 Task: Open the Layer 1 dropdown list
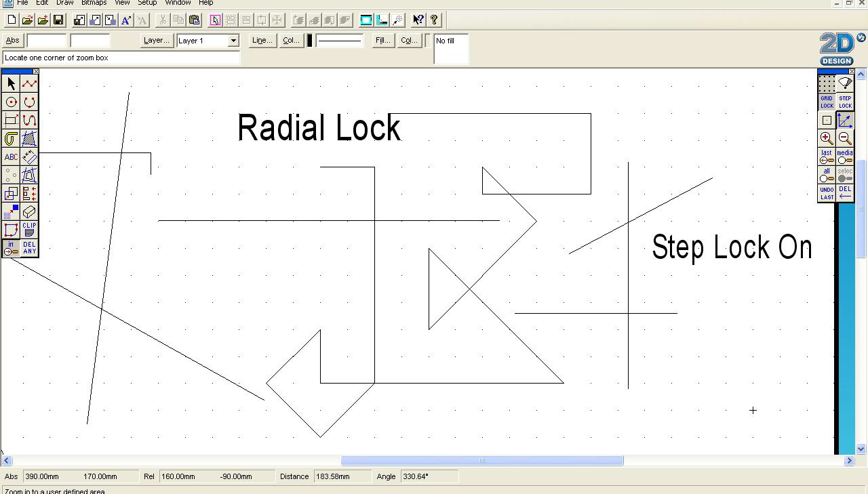[233, 41]
